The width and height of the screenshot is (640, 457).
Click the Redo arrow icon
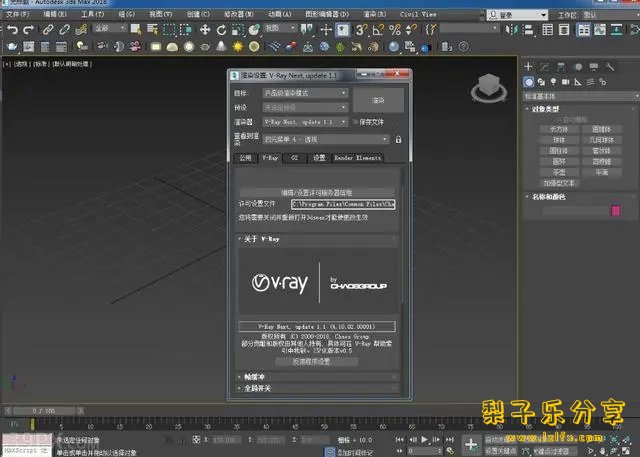tap(28, 29)
